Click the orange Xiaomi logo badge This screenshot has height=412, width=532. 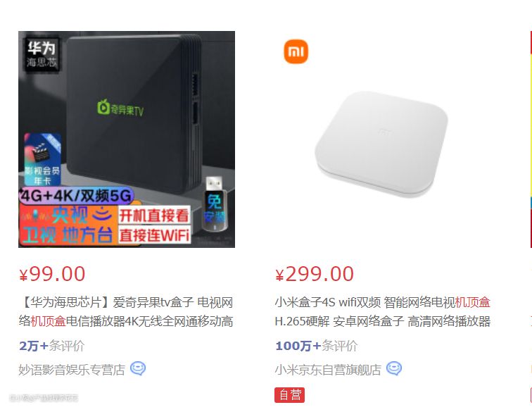click(296, 51)
